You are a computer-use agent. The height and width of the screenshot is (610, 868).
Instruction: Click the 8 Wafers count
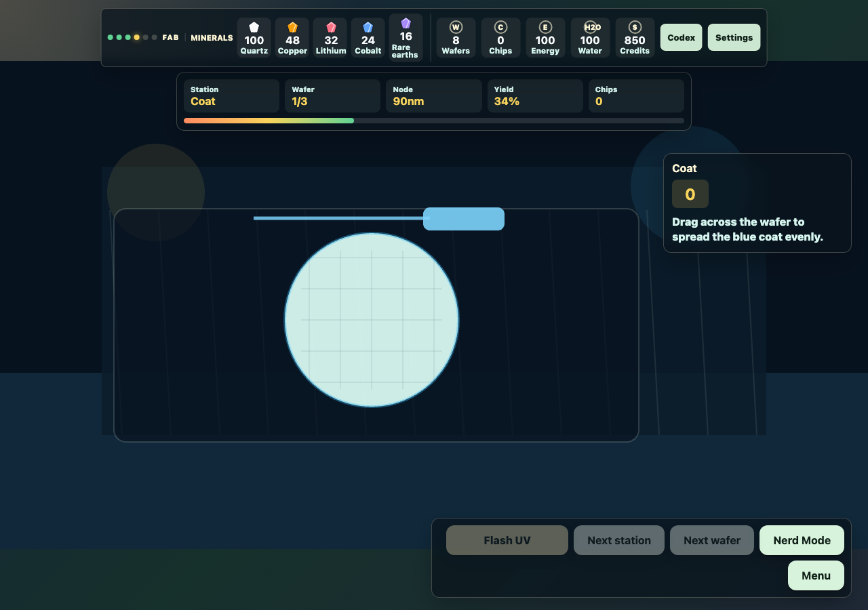coord(456,40)
